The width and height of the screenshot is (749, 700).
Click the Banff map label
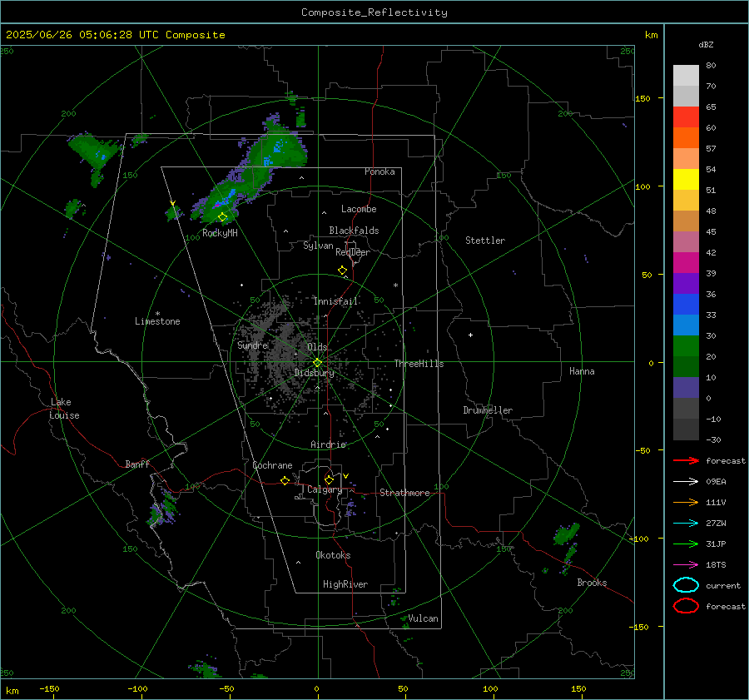click(x=137, y=464)
